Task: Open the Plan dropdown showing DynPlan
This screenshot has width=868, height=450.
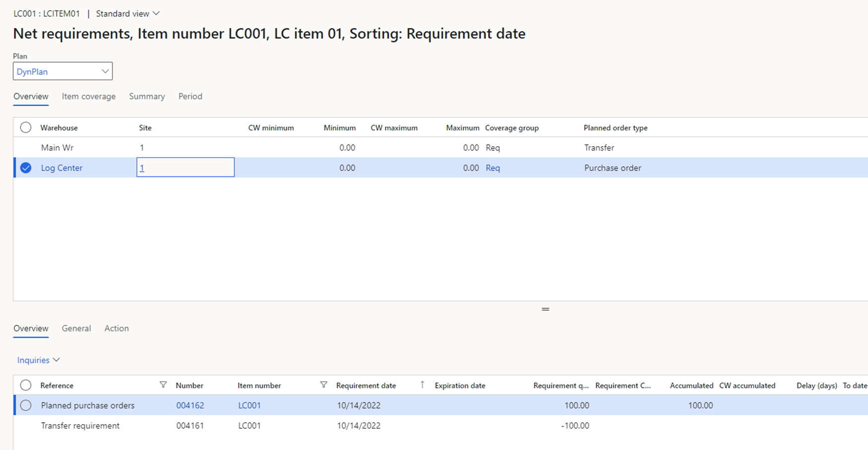Action: [x=62, y=71]
